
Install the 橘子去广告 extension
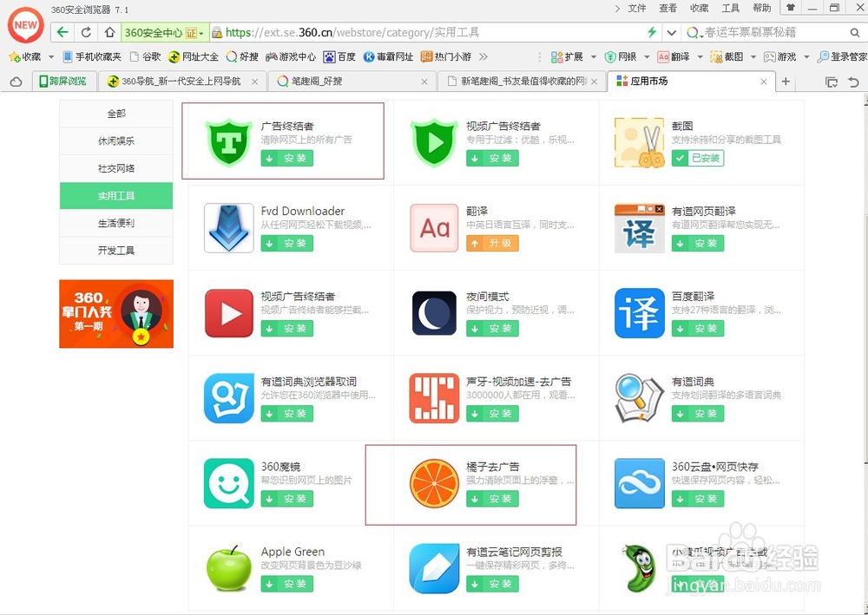492,499
